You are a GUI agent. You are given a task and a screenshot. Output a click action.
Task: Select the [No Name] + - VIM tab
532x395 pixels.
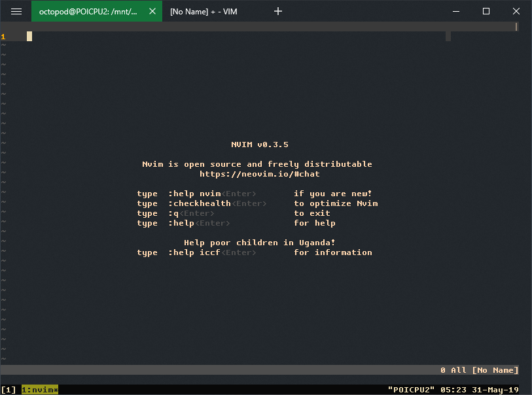[204, 12]
